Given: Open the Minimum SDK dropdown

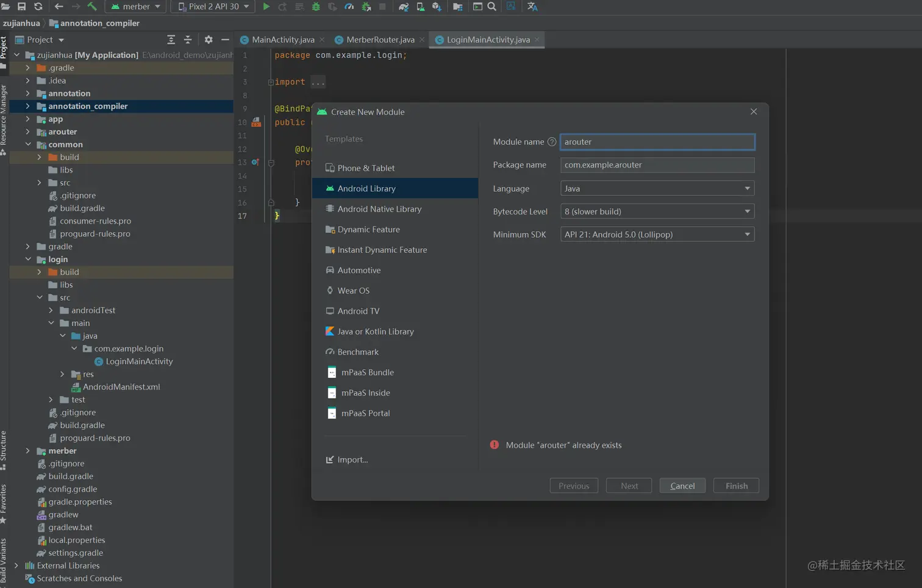Looking at the screenshot, I should tap(657, 235).
